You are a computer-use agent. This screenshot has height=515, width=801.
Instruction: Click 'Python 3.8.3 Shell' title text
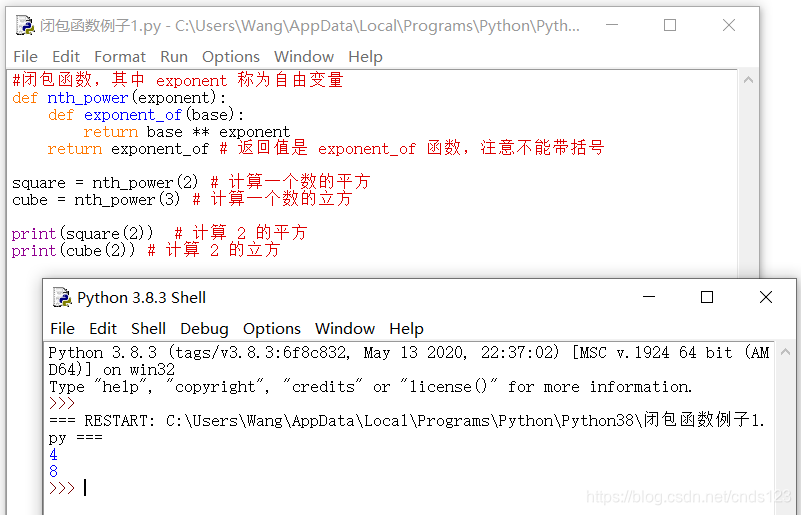(142, 297)
